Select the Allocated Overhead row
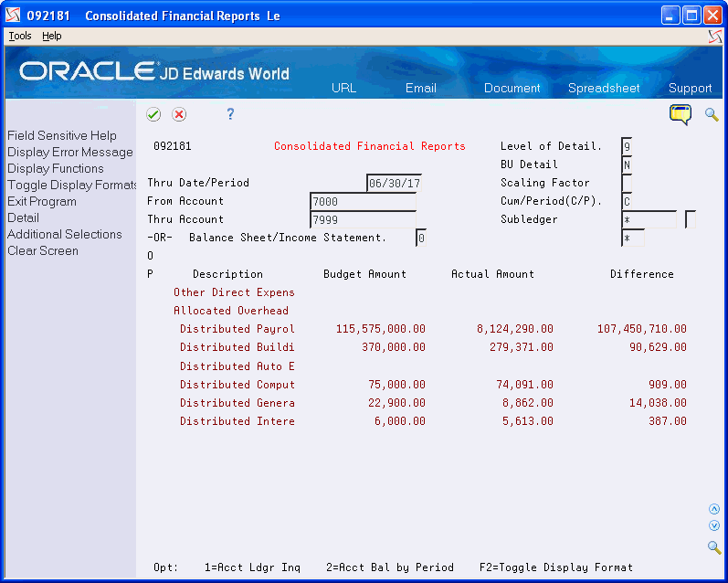This screenshot has height=583, width=728. point(231,311)
